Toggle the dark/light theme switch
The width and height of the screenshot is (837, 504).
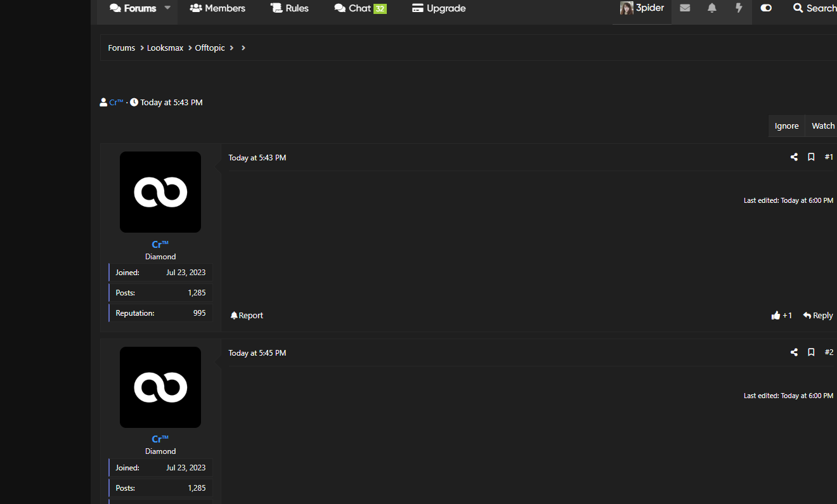(x=766, y=8)
